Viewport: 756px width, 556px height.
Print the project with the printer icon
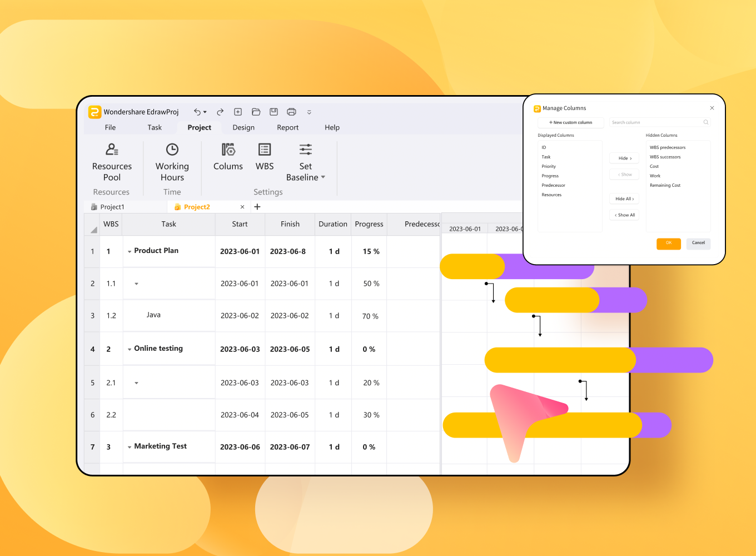[291, 112]
